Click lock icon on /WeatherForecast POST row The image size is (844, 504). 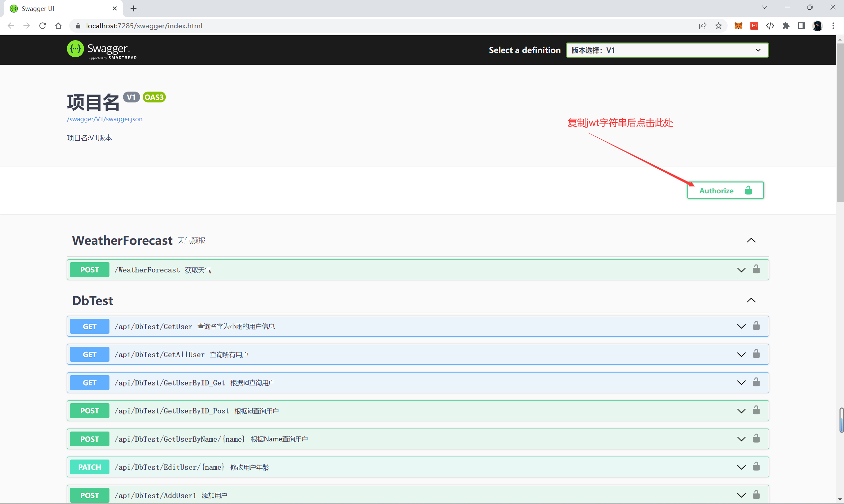756,269
